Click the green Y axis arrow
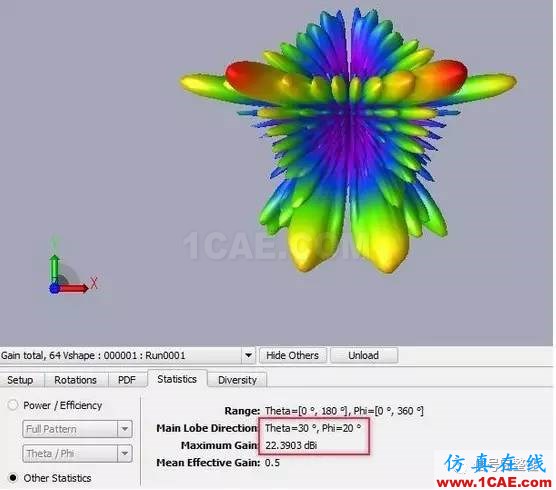 (x=54, y=269)
